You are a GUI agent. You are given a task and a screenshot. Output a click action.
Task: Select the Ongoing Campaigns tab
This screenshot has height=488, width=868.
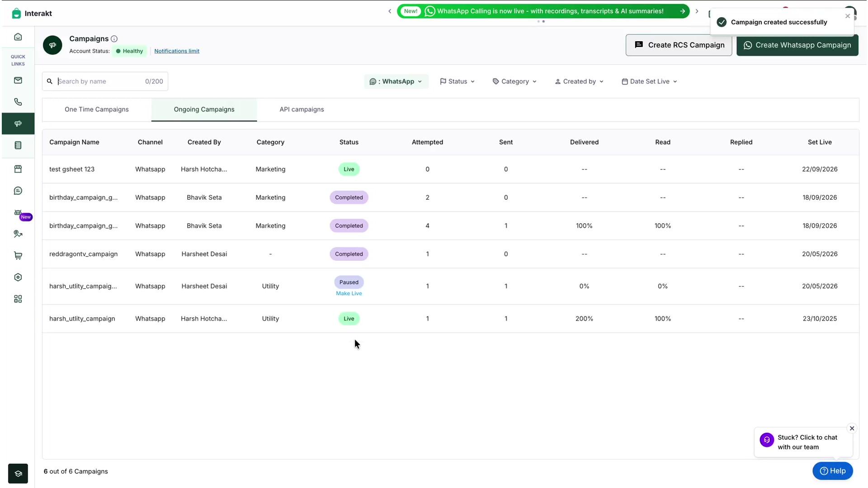tap(204, 109)
